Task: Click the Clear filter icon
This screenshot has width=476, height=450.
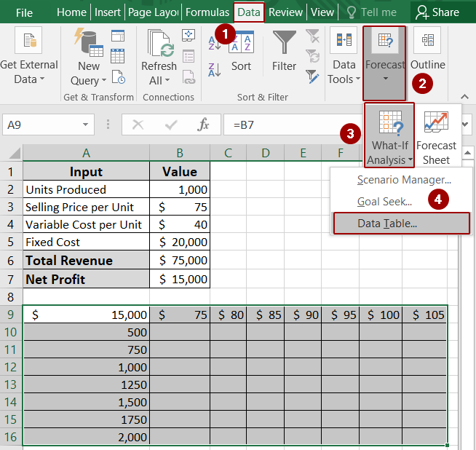Action: click(x=313, y=36)
